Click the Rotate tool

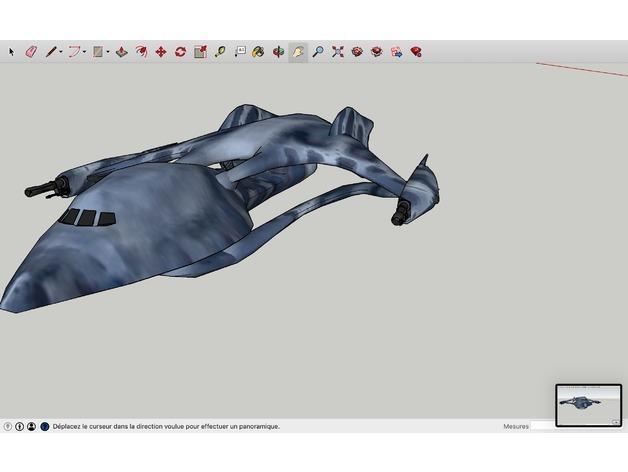(180, 51)
